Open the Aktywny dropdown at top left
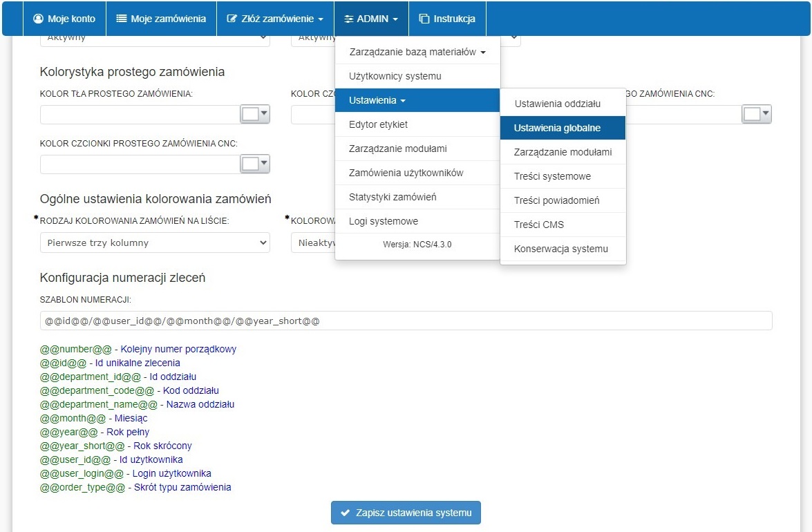The height and width of the screenshot is (532, 812). [x=155, y=38]
